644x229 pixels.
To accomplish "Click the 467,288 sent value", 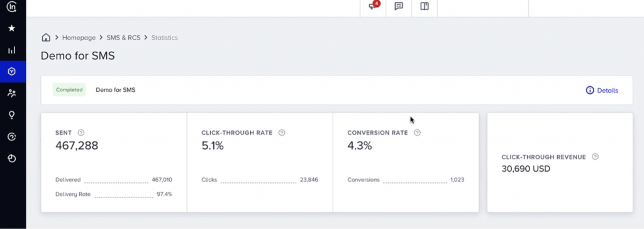I will click(x=77, y=145).
